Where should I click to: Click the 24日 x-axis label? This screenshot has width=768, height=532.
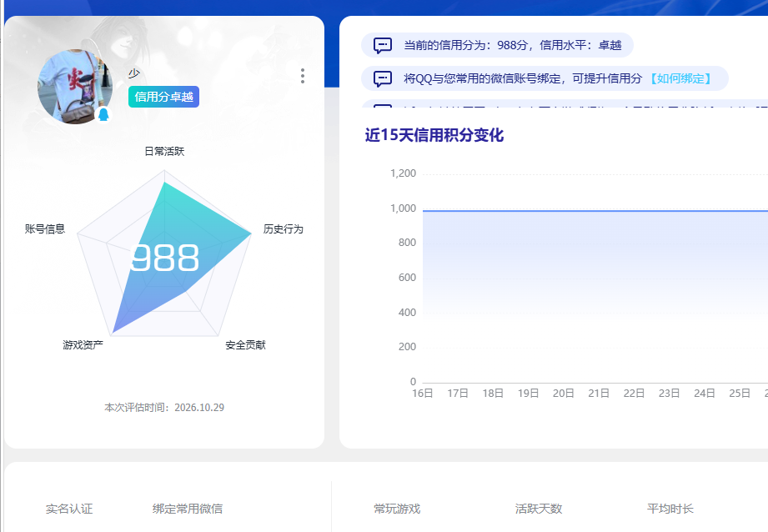(x=705, y=394)
